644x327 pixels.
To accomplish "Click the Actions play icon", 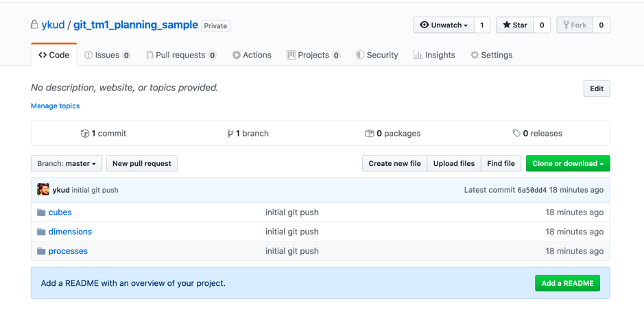I will point(236,55).
